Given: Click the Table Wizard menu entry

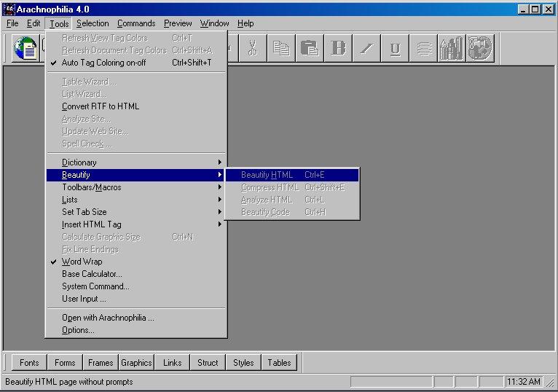Looking at the screenshot, I should pos(137,82).
